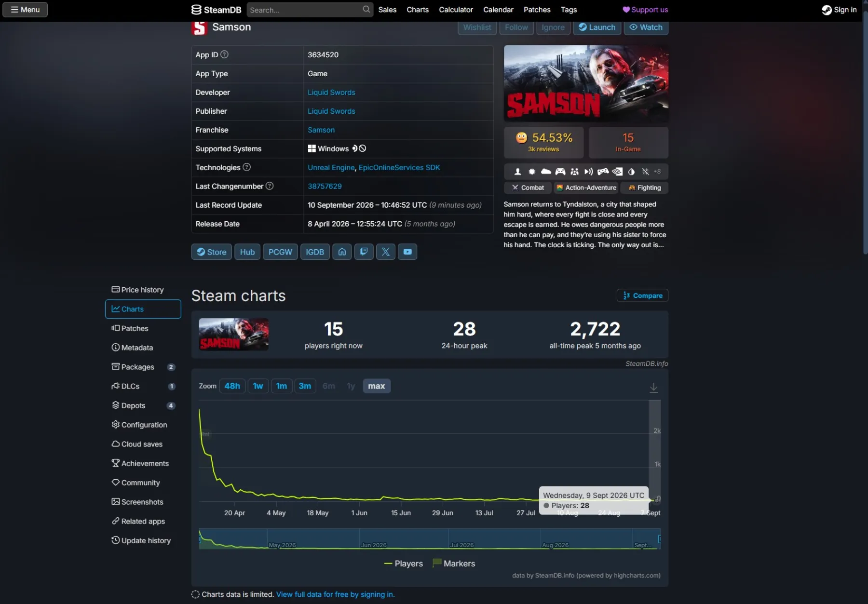Open changenumber 38757629 link
This screenshot has width=868, height=604.
point(325,186)
